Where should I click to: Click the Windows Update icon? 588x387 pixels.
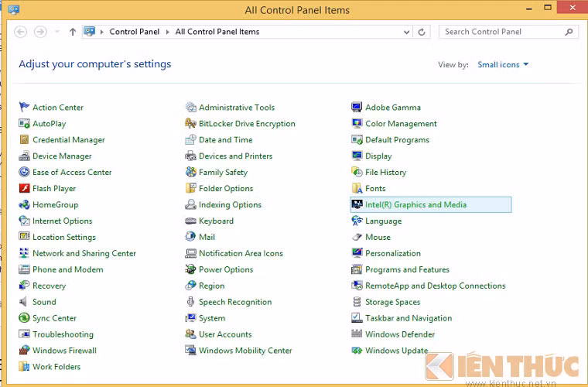357,351
